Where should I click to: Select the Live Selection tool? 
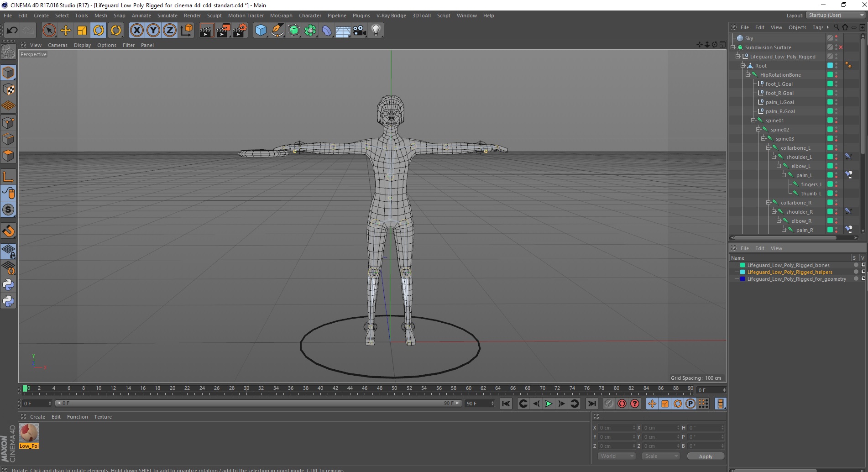click(49, 31)
